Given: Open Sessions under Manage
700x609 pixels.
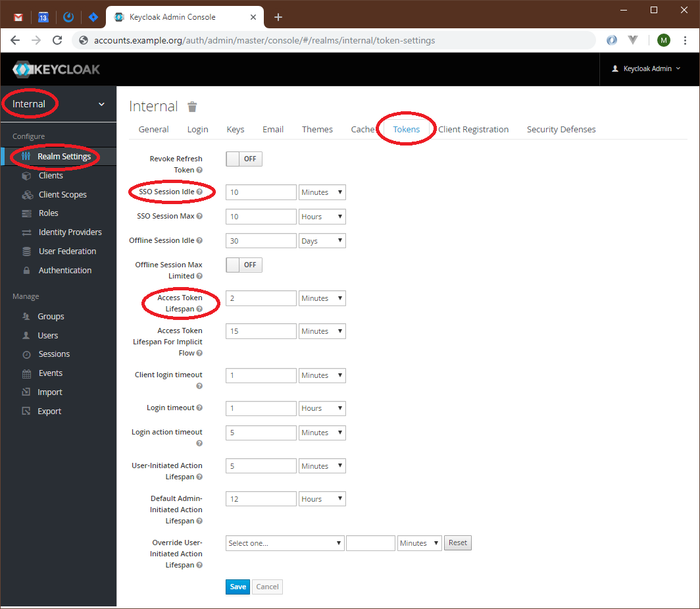Looking at the screenshot, I should 54,354.
